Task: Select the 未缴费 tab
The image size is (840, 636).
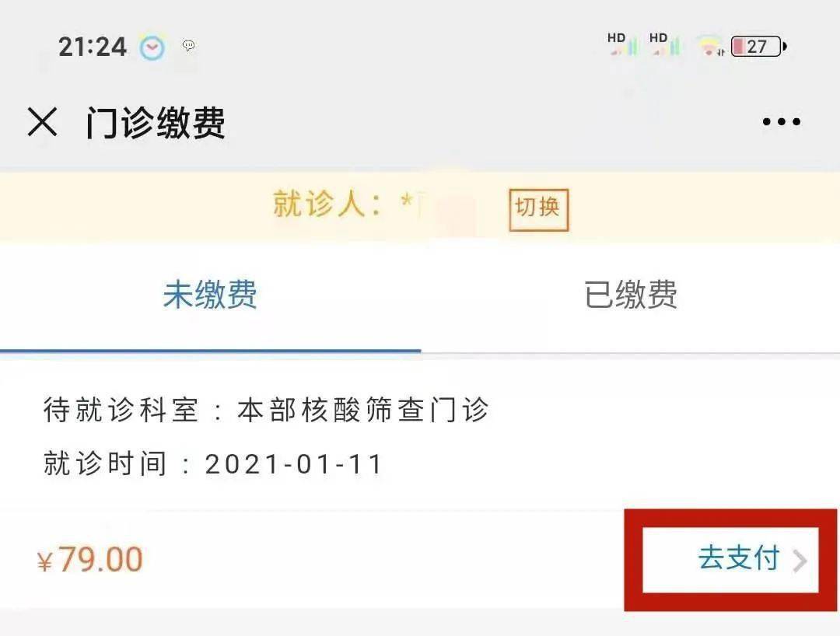Action: coord(210,295)
